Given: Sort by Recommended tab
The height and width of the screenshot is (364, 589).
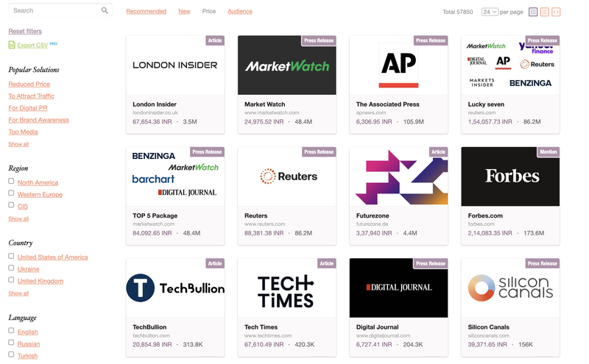Looking at the screenshot, I should (x=146, y=12).
